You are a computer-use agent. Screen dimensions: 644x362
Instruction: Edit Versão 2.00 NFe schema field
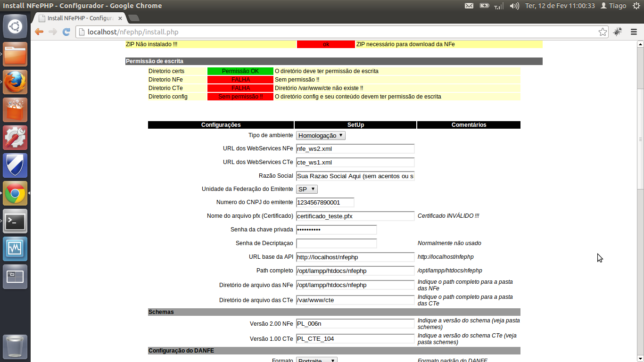pyautogui.click(x=355, y=324)
